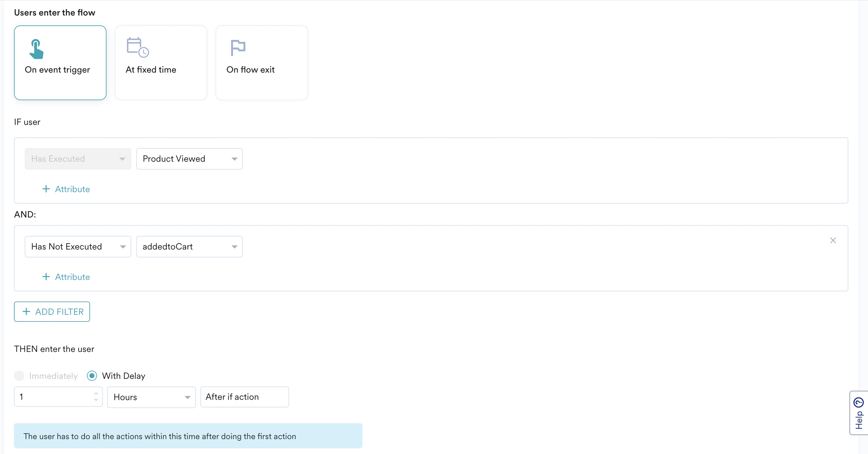Click the hand pointer event trigger icon
868x454 pixels.
click(36, 49)
